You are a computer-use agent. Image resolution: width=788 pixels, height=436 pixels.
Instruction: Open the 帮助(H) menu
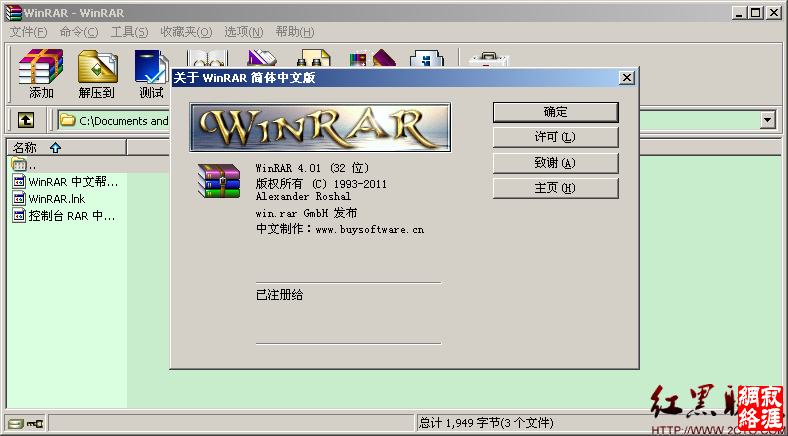pos(295,32)
